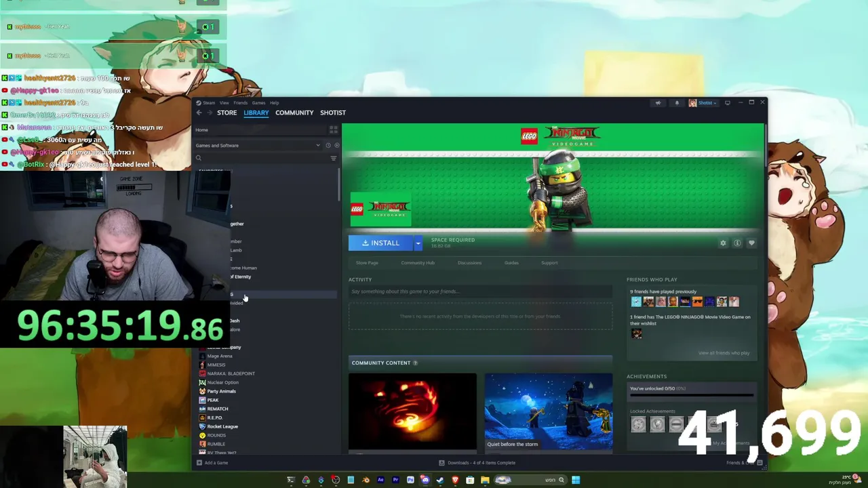Click the library search field

click(261, 158)
